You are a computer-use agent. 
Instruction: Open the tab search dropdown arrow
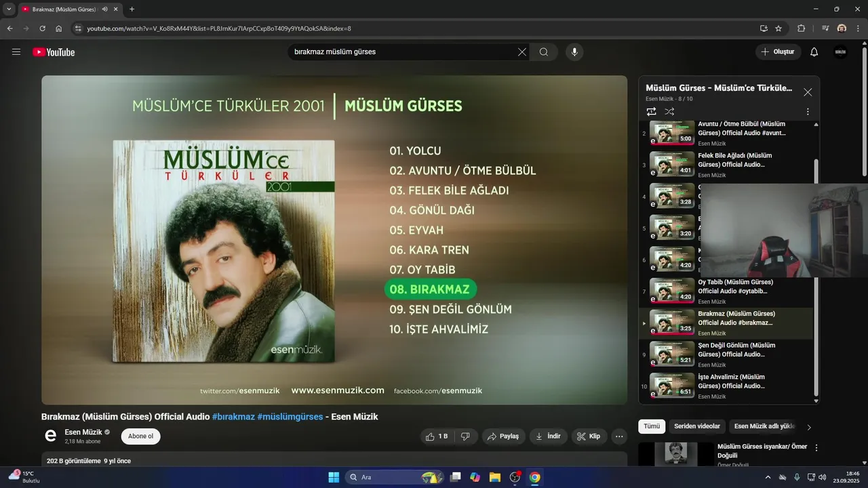pos(9,9)
